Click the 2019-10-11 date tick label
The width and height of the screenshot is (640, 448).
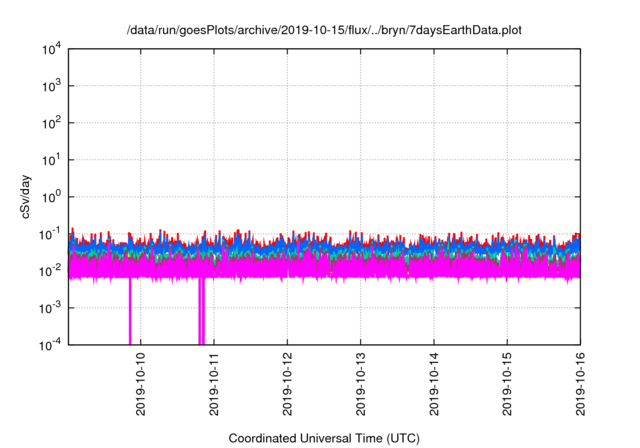click(x=214, y=384)
